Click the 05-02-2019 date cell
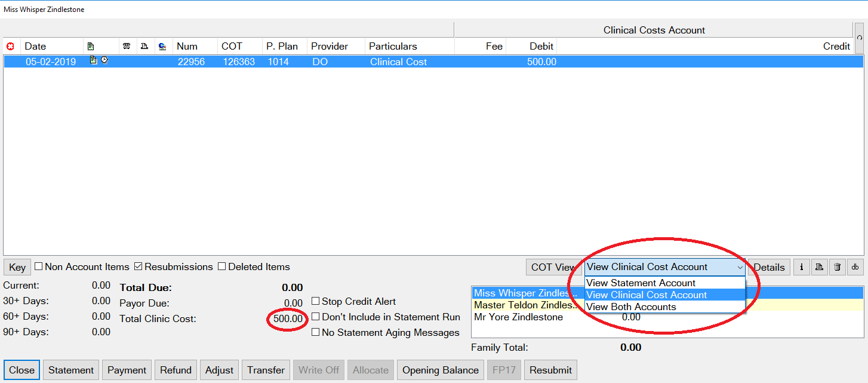 point(51,62)
